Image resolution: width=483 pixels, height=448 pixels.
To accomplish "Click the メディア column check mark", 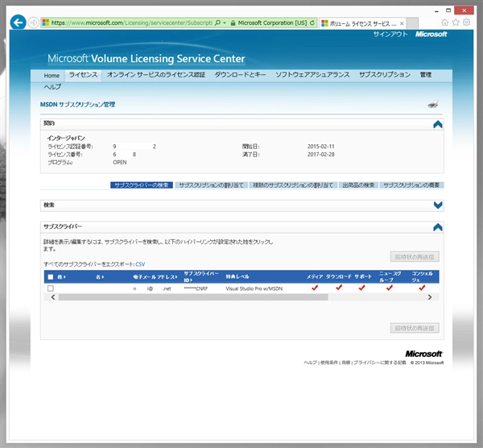I will coord(315,288).
